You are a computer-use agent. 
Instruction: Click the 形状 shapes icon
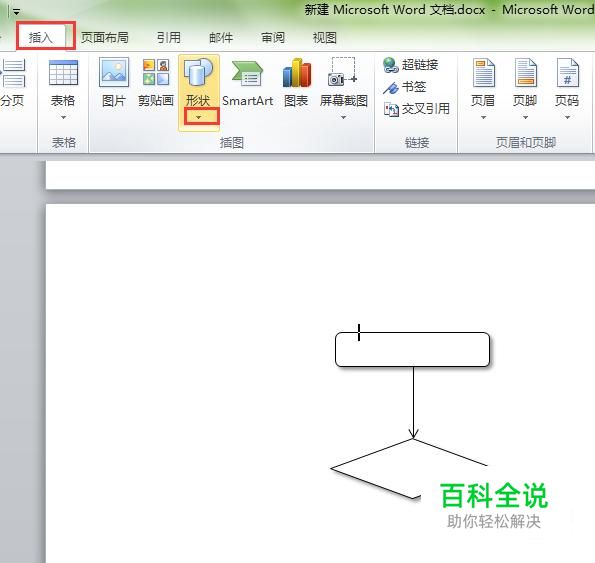point(198,72)
